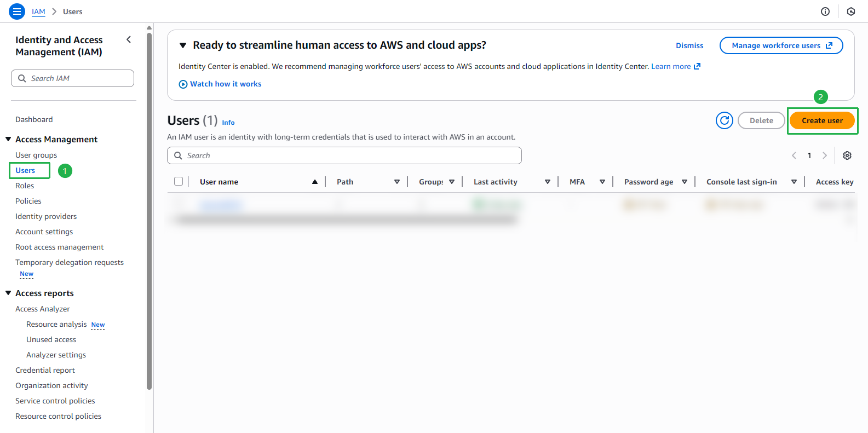
Task: Open Identity providers page
Action: click(x=46, y=216)
